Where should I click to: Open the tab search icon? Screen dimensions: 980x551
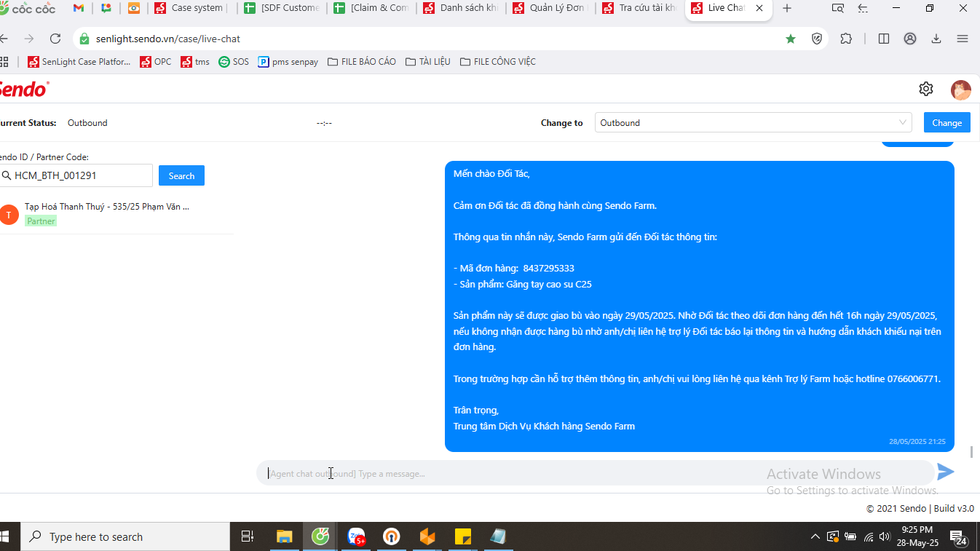click(838, 8)
